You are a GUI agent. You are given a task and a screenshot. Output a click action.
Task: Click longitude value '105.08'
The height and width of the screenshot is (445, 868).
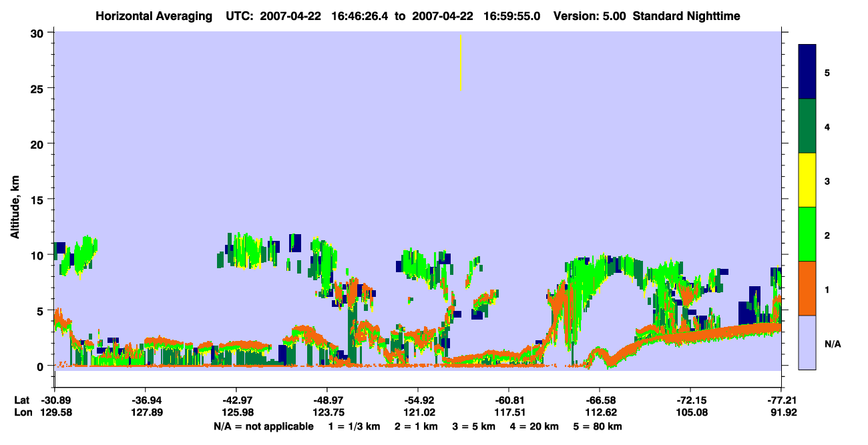pyautogui.click(x=690, y=412)
